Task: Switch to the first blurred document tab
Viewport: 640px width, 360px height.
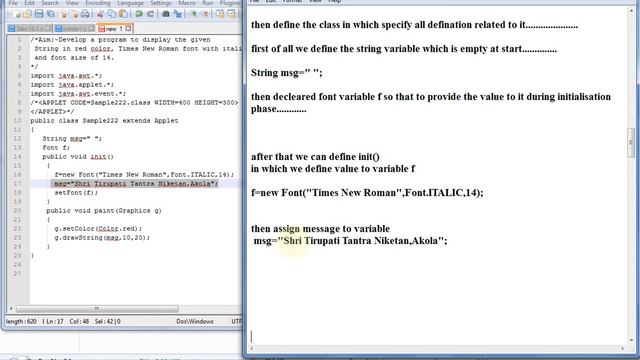Action: coord(30,29)
